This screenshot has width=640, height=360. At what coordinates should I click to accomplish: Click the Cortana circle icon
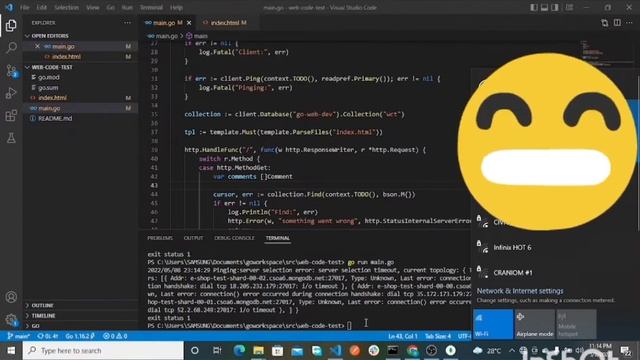[x=195, y=350]
